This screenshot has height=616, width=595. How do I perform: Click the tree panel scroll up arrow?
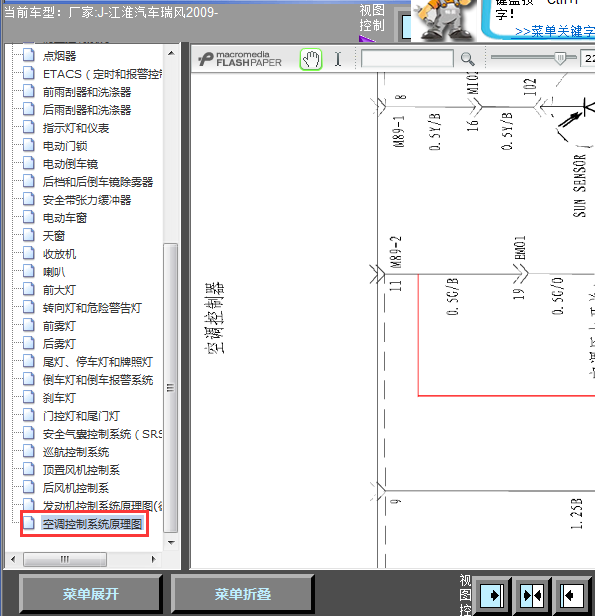171,53
